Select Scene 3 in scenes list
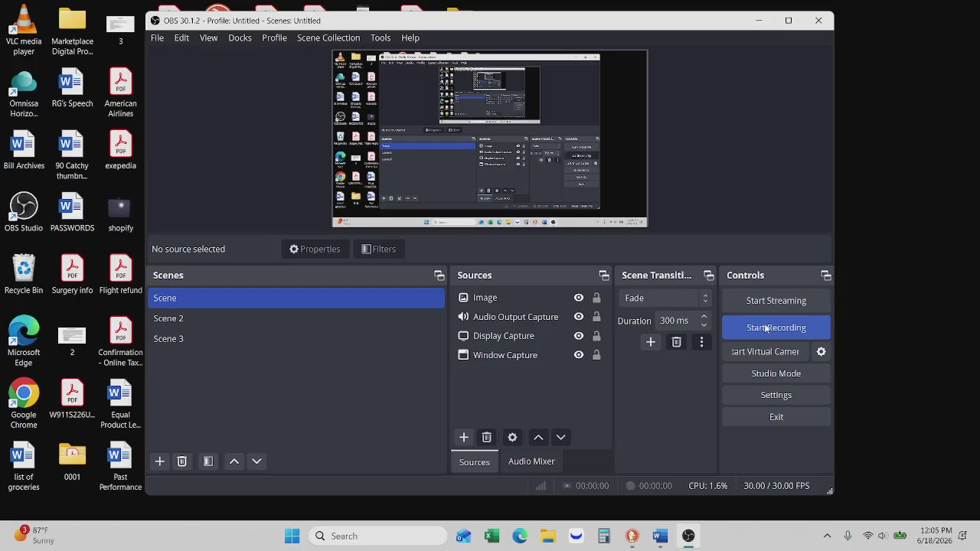Viewport: 980px width, 551px height. tap(296, 338)
